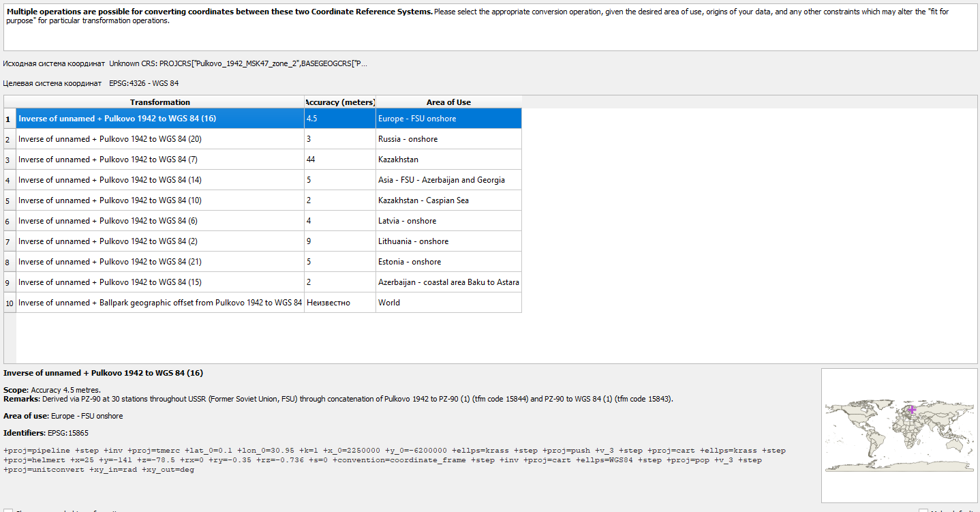Click the 'Estonia - onshore' cell
980x512 pixels.
click(448, 262)
